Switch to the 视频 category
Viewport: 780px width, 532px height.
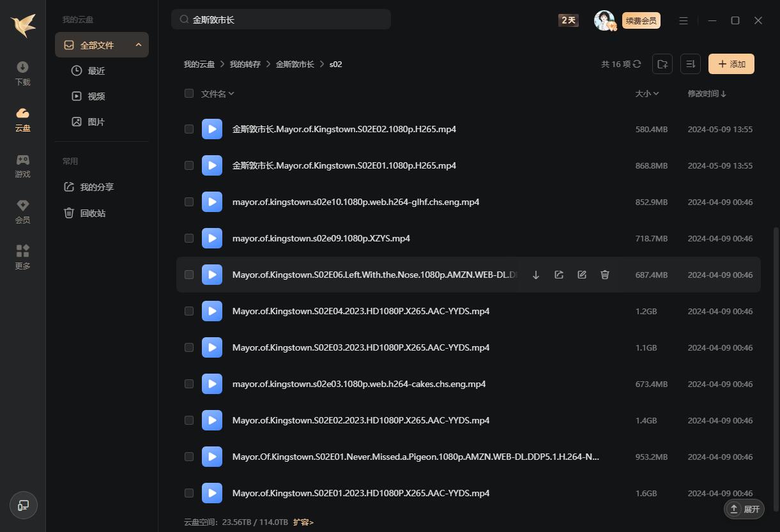point(96,96)
